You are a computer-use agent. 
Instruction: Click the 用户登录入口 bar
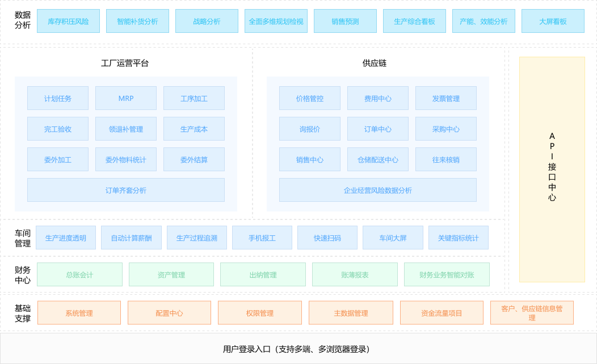coord(298,349)
